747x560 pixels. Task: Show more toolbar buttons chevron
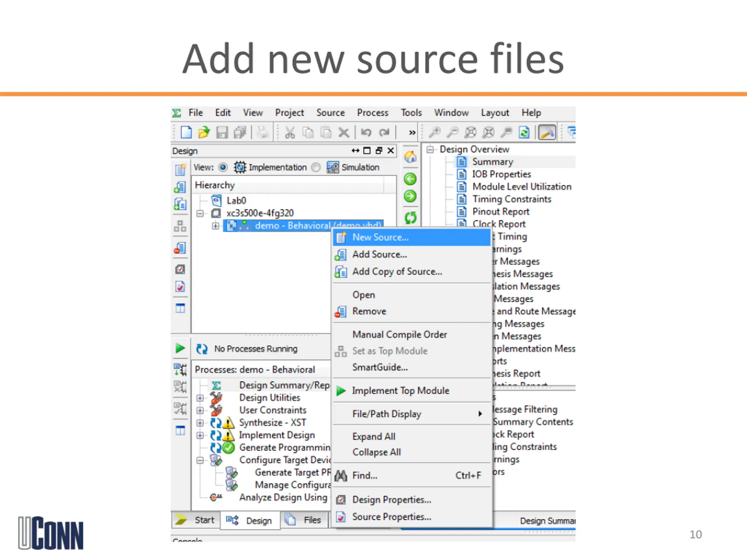point(412,133)
